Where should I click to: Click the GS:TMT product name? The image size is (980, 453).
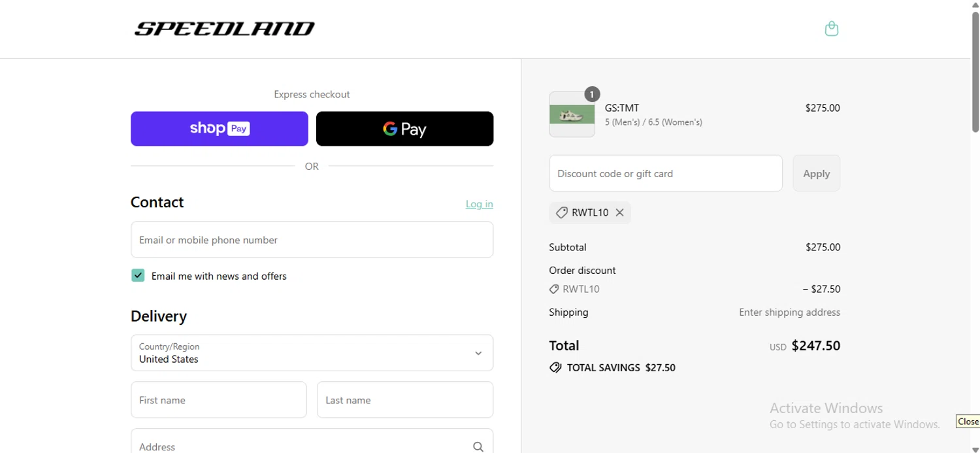click(x=622, y=109)
